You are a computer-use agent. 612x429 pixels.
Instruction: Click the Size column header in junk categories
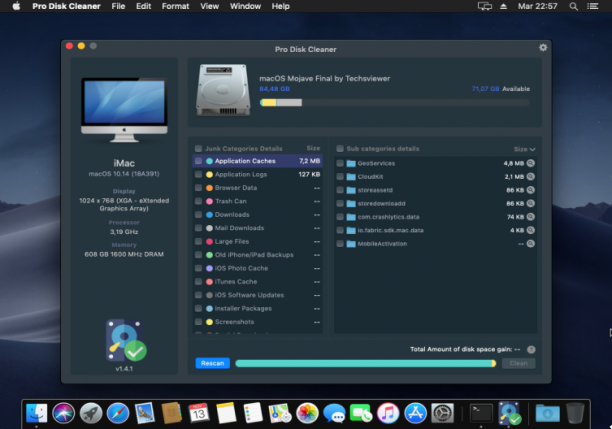(313, 148)
